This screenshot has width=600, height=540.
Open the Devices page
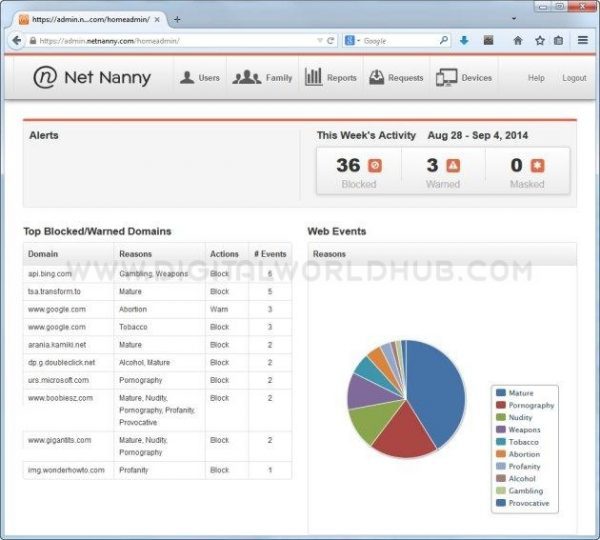click(465, 78)
